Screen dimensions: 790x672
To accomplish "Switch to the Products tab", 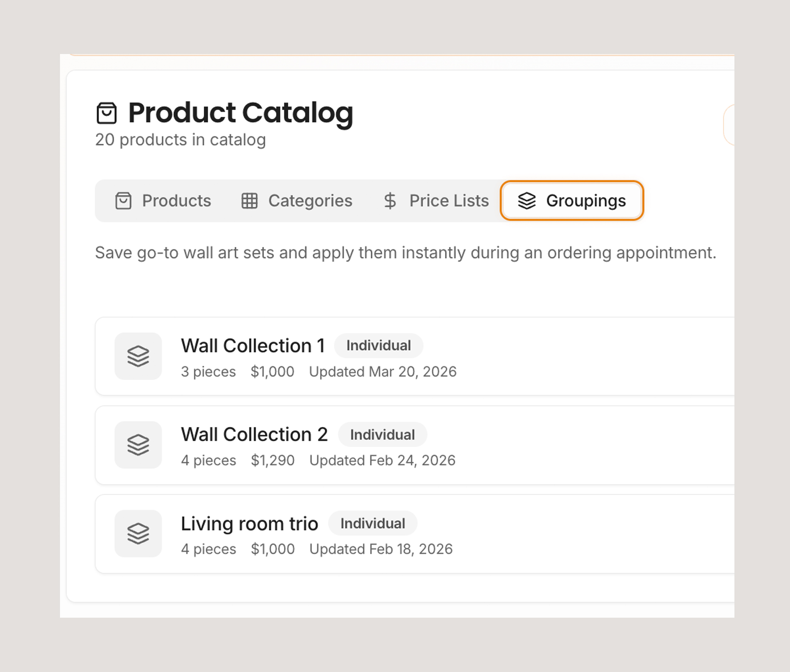I will click(x=176, y=201).
